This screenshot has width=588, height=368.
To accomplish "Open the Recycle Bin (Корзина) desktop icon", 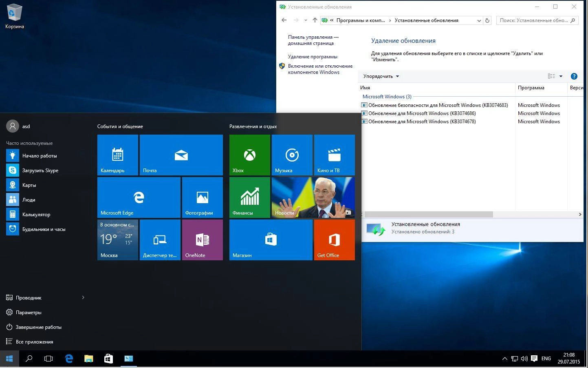I will click(14, 16).
